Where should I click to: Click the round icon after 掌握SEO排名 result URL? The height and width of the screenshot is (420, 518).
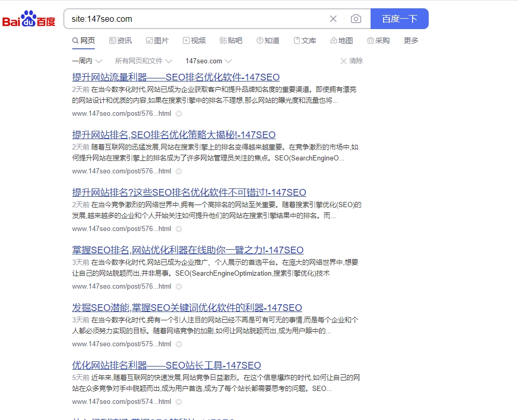[x=179, y=287]
